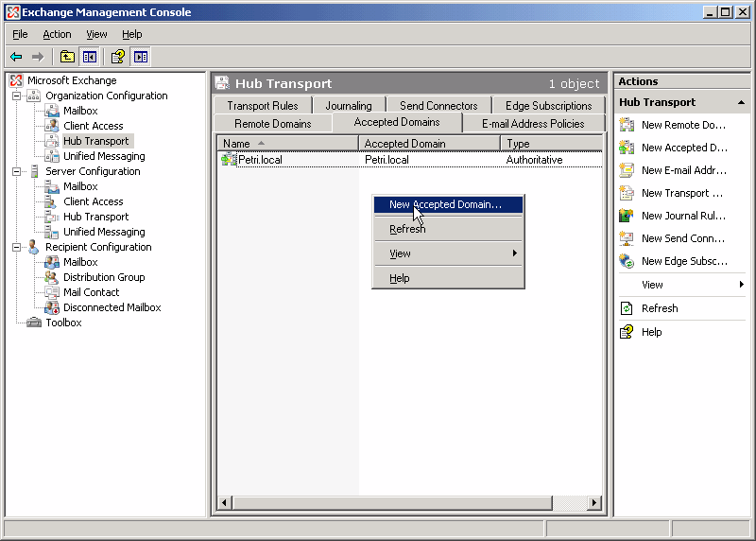Click the Distribution Group icon
Screen dimensions: 756x541
click(x=52, y=277)
